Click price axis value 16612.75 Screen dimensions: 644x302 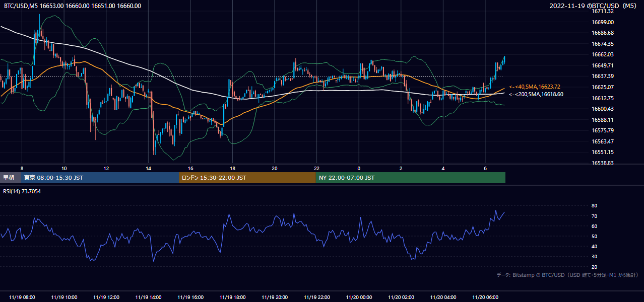(x=603, y=98)
